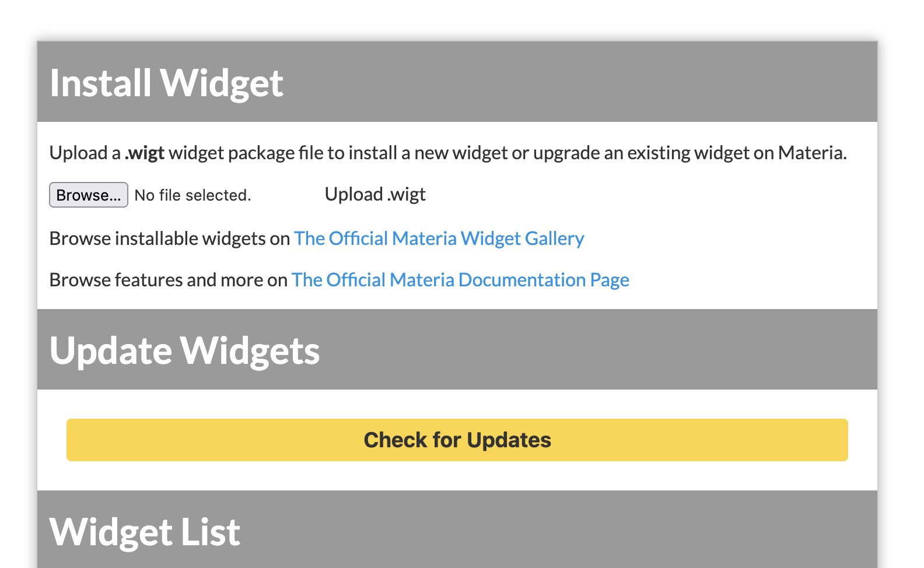Click the Browse... file selection button
The width and height of the screenshot is (924, 568).
pos(88,195)
